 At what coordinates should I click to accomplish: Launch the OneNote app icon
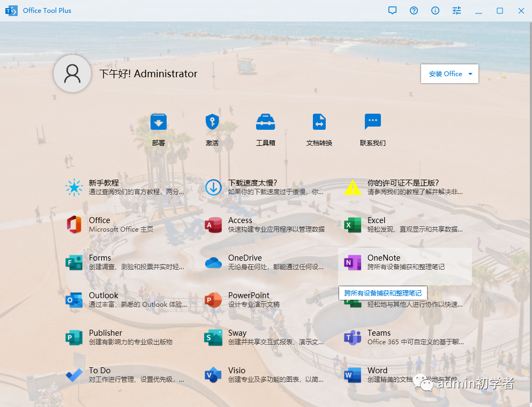click(x=353, y=262)
